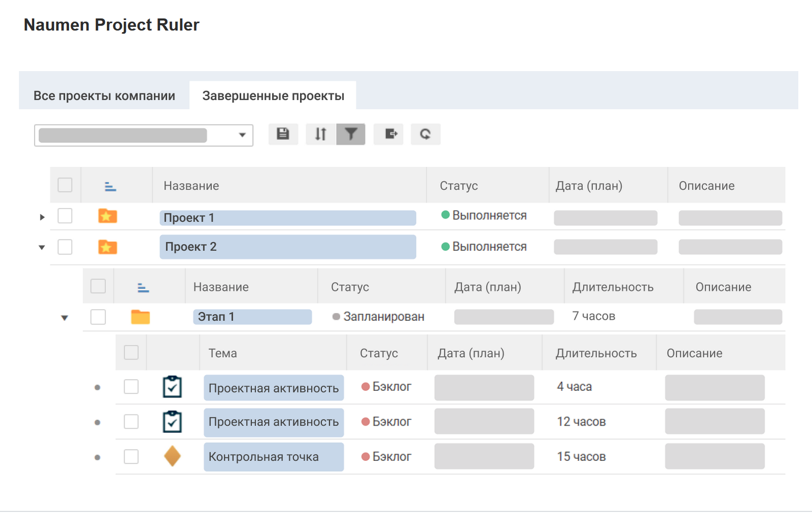Click the diamond icon of Контрольная точка

172,456
